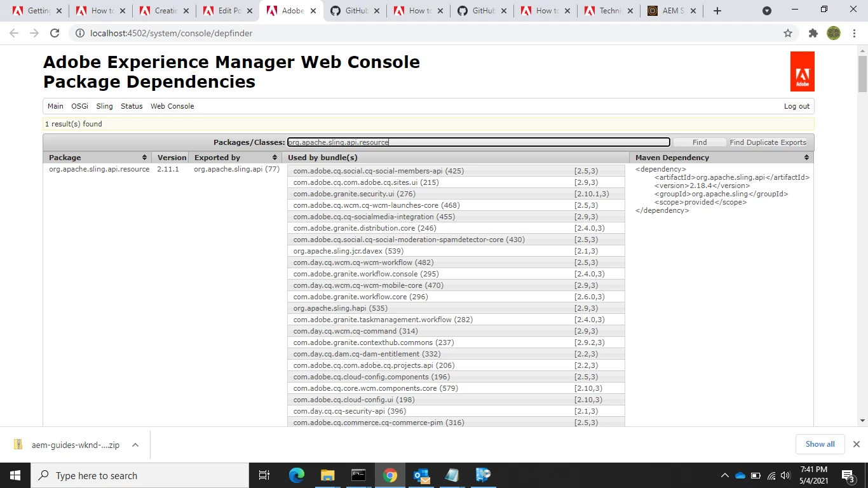
Task: Select the com.adobe.granite.security.ui (276) row
Action: point(456,194)
